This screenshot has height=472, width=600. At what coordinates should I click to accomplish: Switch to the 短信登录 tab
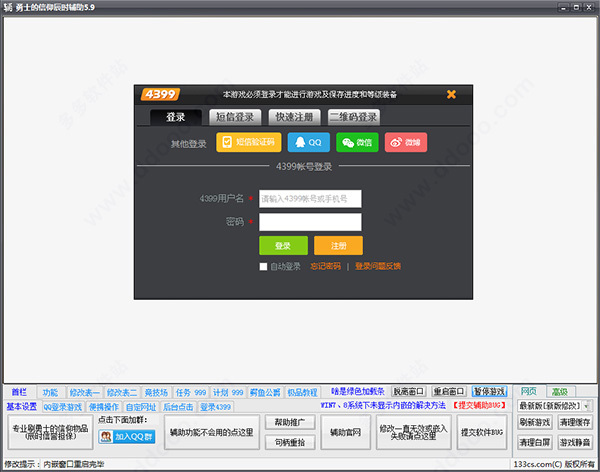click(x=235, y=117)
